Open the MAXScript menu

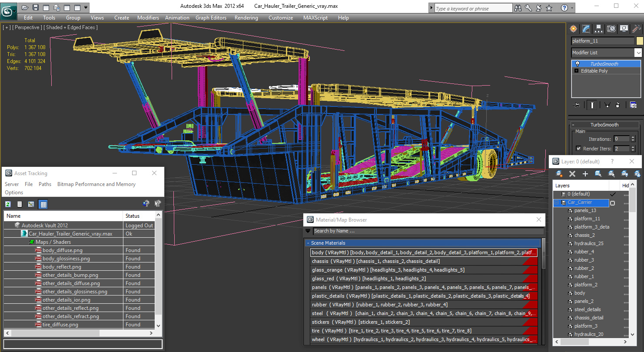pyautogui.click(x=315, y=18)
